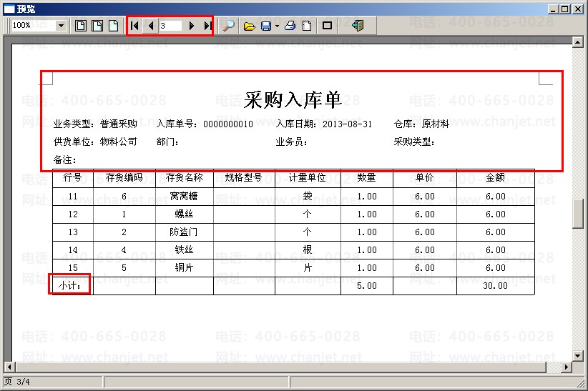This screenshot has width=588, height=391.
Task: Click the 螺丝 item name cell
Action: (184, 214)
